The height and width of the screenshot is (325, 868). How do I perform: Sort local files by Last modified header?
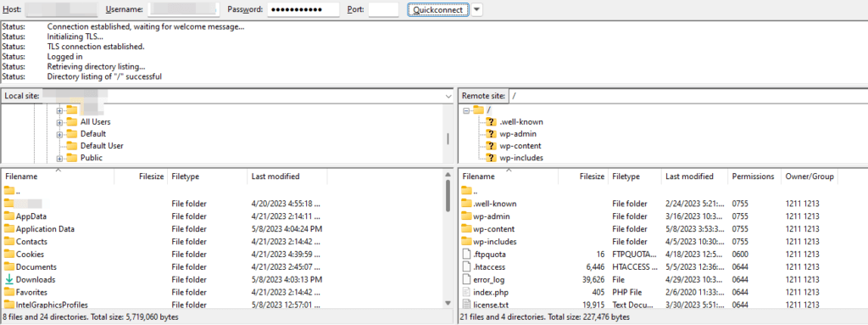[x=287, y=177]
